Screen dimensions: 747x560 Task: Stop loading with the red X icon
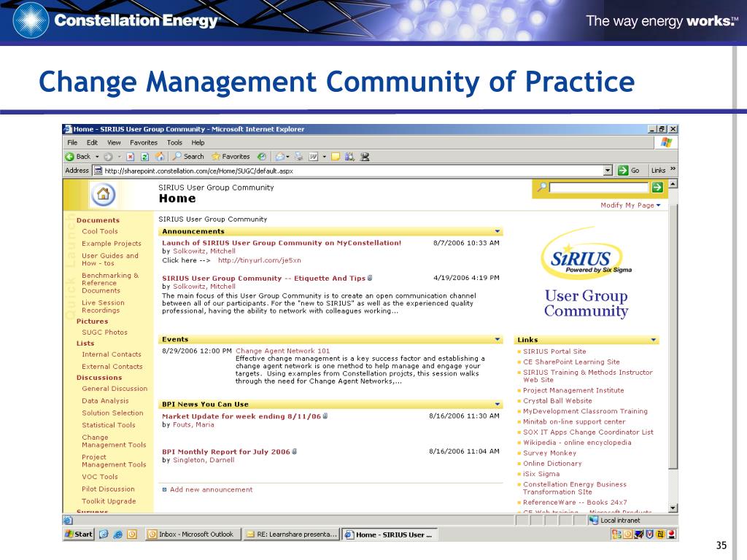[131, 157]
